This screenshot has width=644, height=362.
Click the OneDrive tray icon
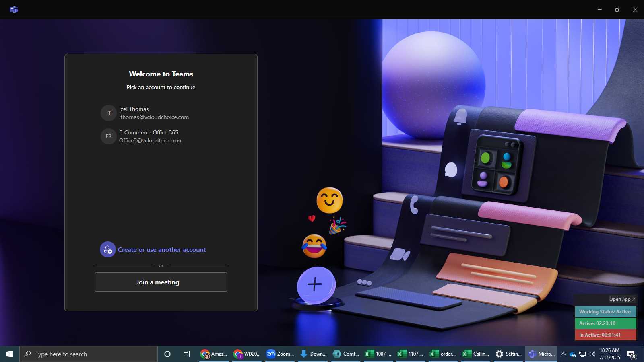(x=573, y=354)
